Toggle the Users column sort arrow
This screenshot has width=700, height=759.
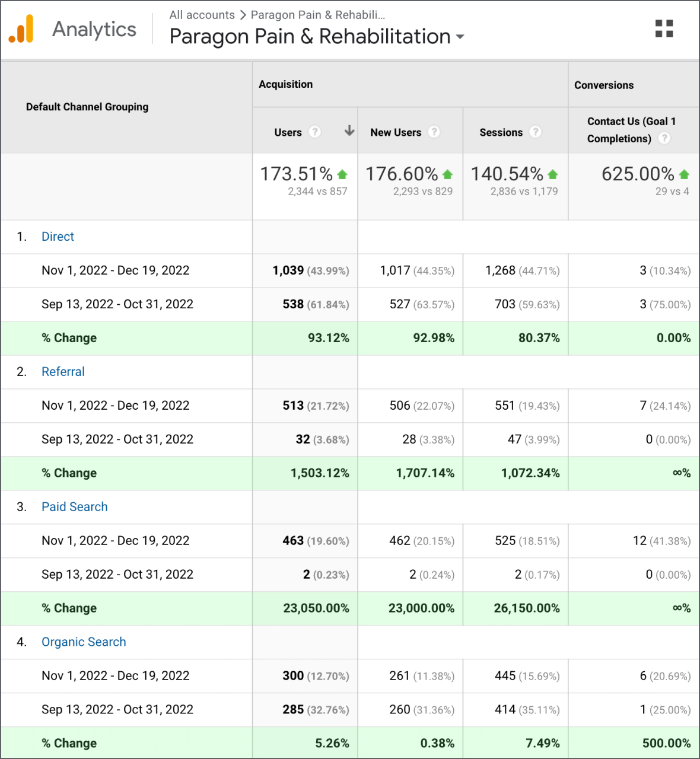tap(349, 130)
